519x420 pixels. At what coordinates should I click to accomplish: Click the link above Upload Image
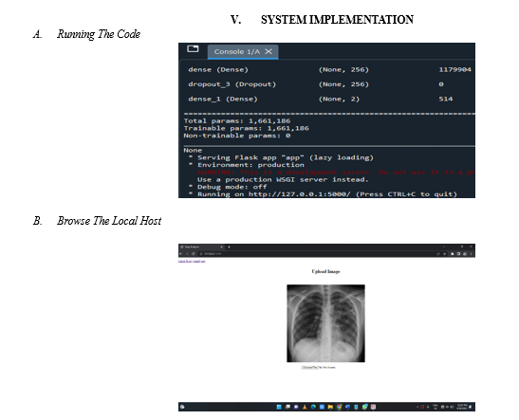point(192,262)
